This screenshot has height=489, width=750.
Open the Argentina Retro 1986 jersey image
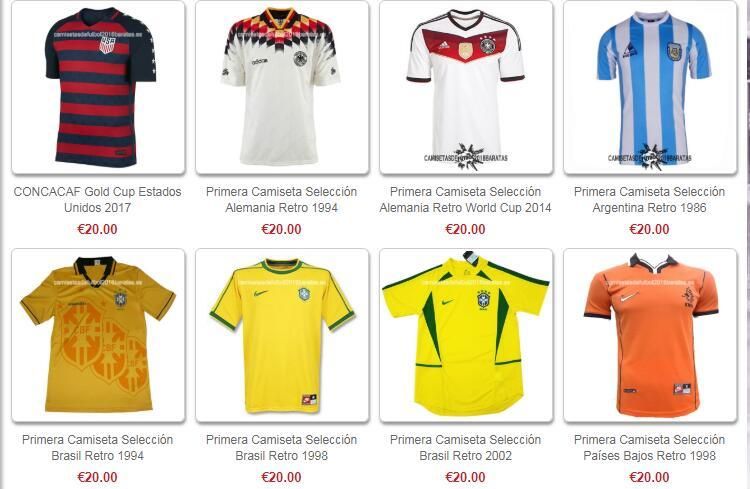(x=651, y=87)
